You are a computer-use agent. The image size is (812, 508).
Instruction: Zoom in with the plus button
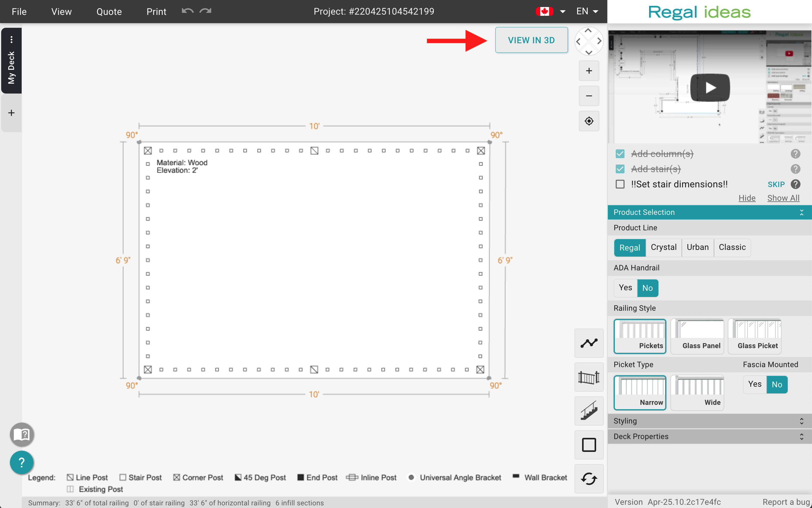tap(589, 71)
